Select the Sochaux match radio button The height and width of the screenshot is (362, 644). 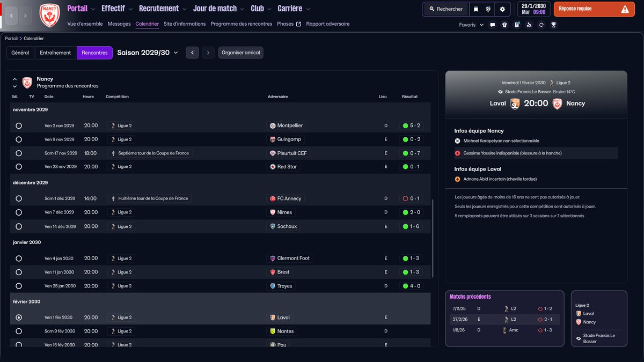(x=19, y=226)
